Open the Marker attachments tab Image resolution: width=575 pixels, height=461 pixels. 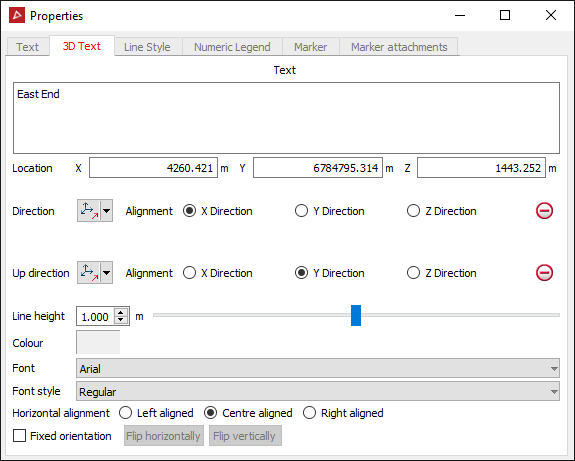pyautogui.click(x=399, y=47)
